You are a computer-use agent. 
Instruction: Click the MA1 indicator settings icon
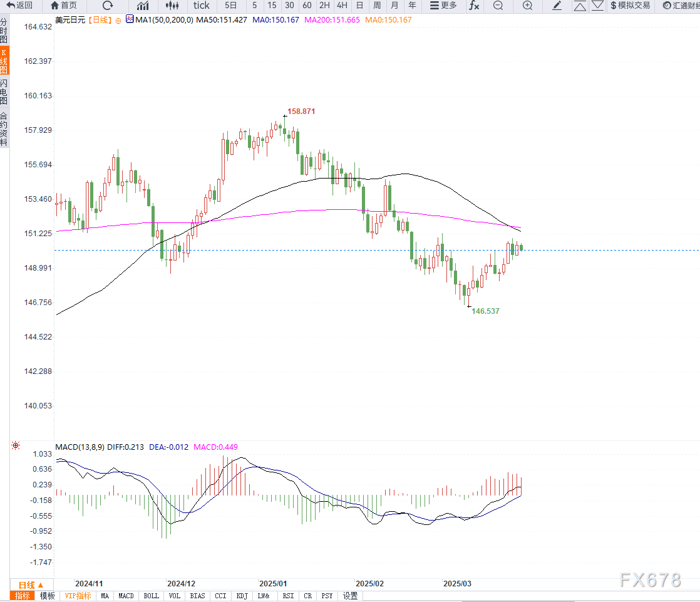[130, 19]
